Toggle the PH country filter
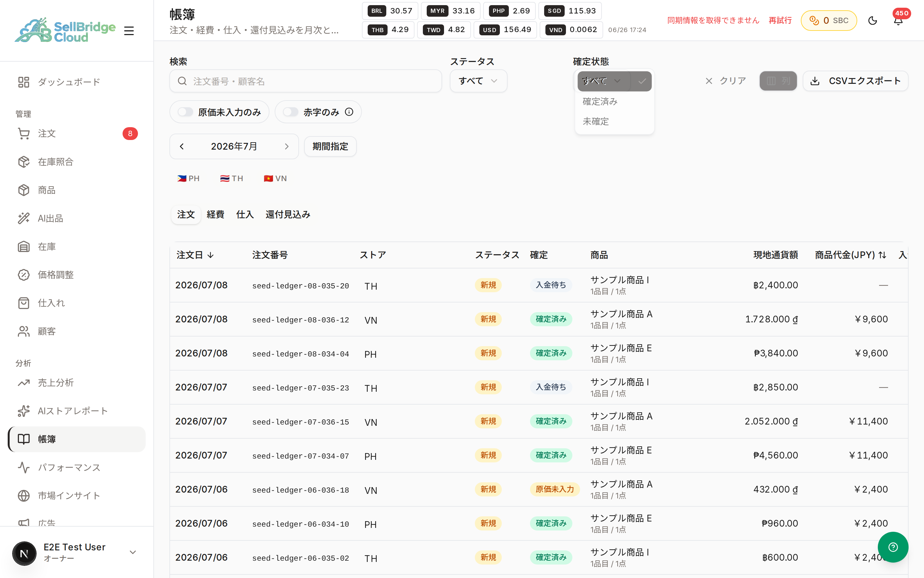Viewport: 924px width, 578px height. 188,179
